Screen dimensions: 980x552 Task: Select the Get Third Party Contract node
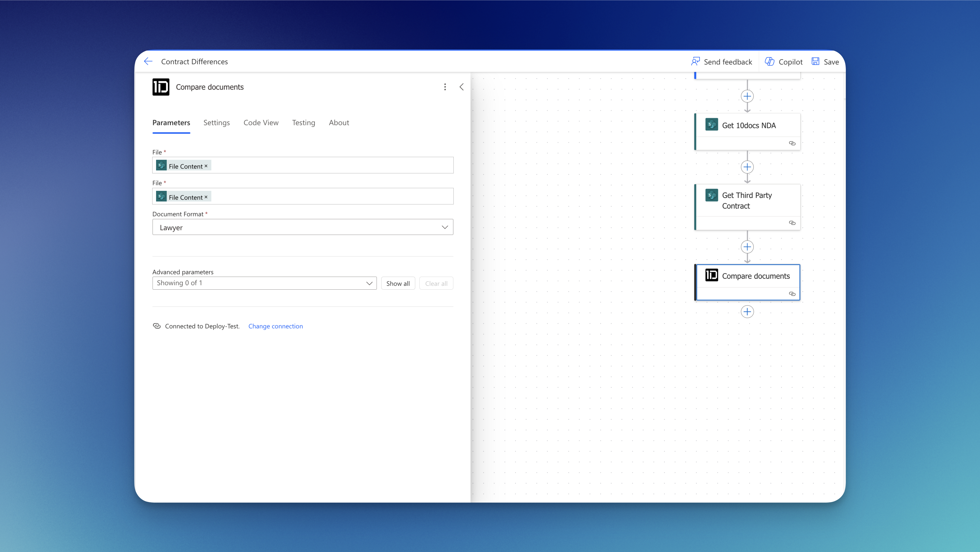click(747, 201)
